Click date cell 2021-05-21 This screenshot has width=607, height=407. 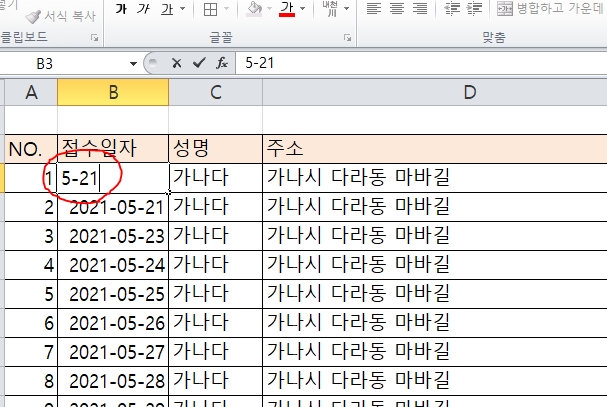(113, 207)
